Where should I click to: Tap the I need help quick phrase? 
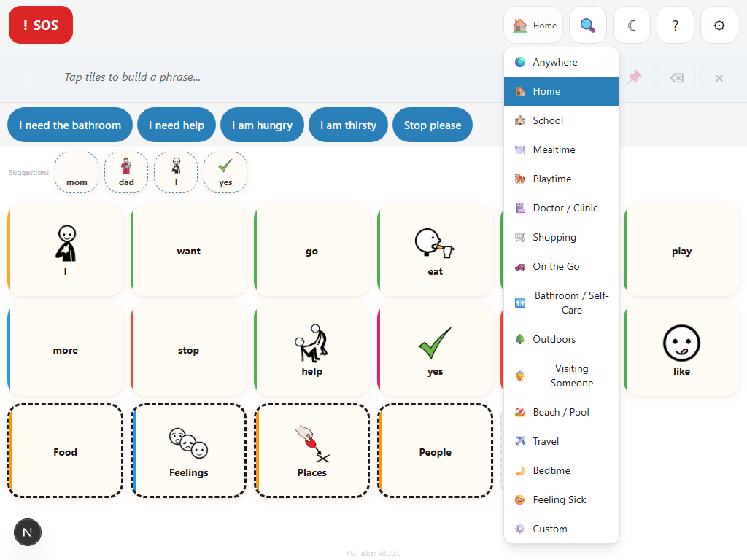tap(176, 125)
